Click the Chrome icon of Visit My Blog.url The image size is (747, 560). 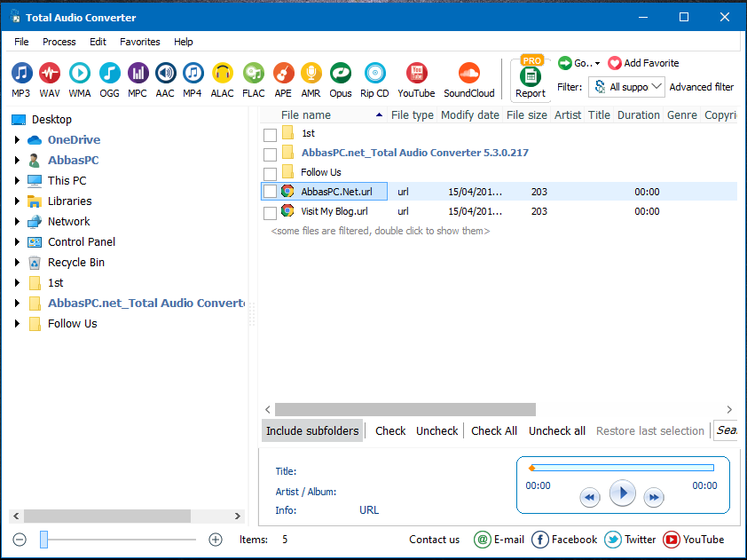(287, 210)
